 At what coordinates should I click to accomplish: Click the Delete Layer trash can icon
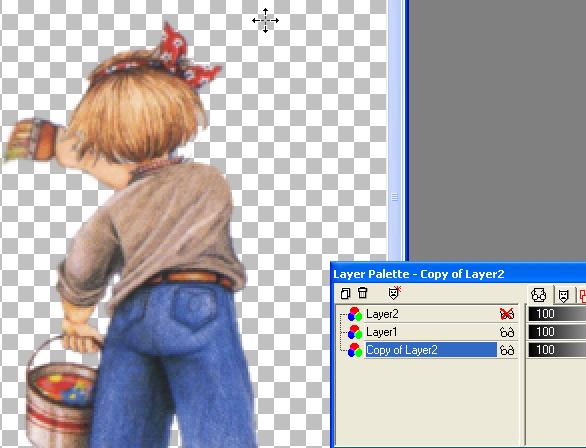pos(363,293)
